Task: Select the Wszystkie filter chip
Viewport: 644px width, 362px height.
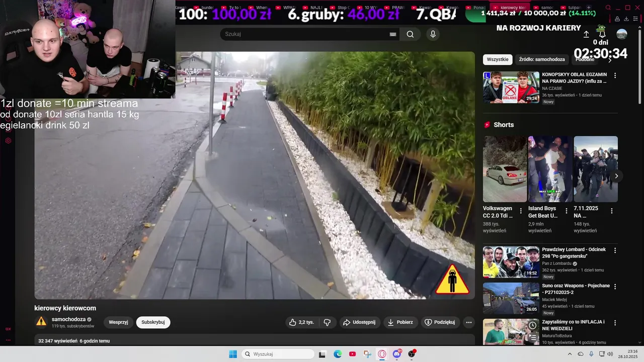Action: point(498,59)
